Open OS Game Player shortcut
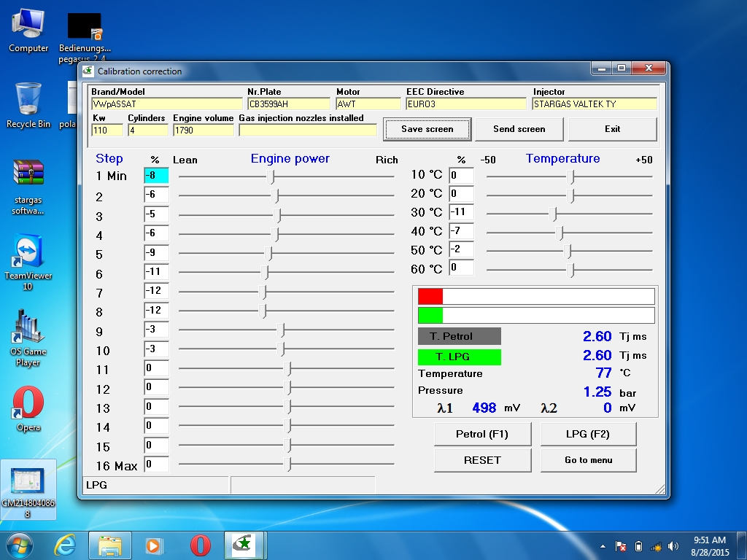The height and width of the screenshot is (560, 747). pyautogui.click(x=28, y=337)
